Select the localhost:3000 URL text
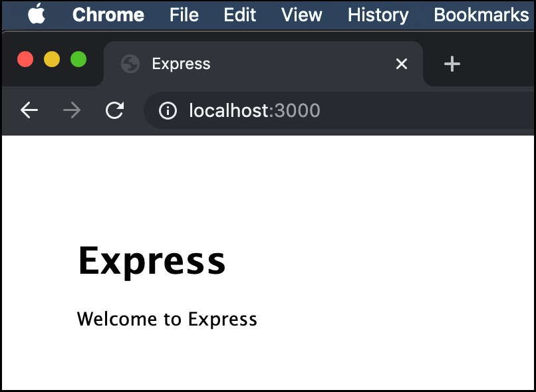The image size is (536, 392). pyautogui.click(x=253, y=110)
